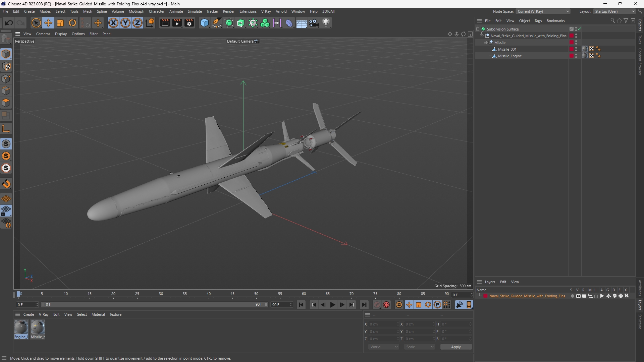Screen dimensions: 644x362
Task: Switch to Polygons mode
Action: [6, 103]
